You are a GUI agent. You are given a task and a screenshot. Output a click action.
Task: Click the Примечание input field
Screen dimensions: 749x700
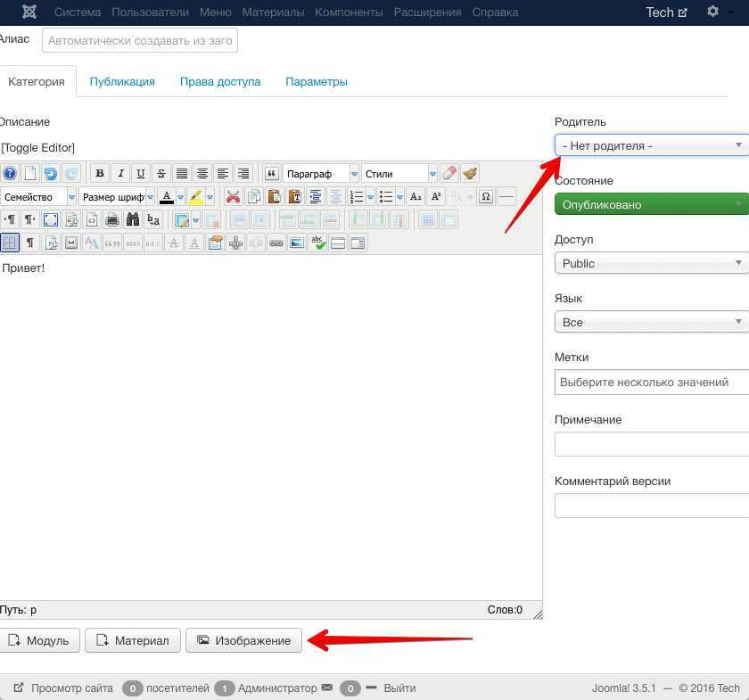(x=651, y=444)
